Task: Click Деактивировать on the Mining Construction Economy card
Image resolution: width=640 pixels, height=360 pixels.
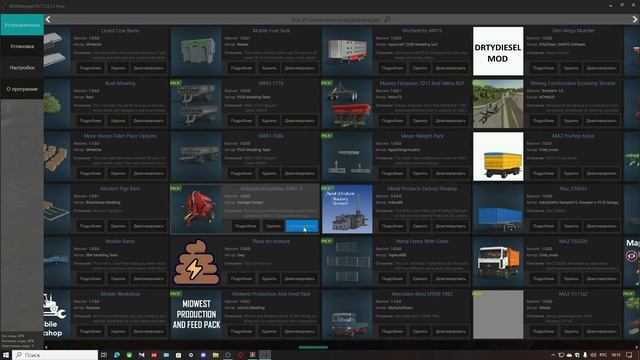Action: coord(602,120)
